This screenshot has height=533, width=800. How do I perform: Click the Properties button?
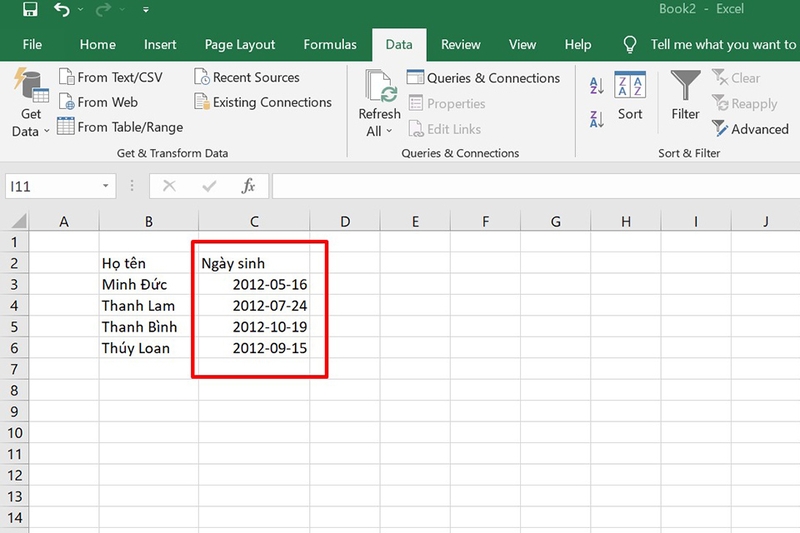(x=447, y=104)
